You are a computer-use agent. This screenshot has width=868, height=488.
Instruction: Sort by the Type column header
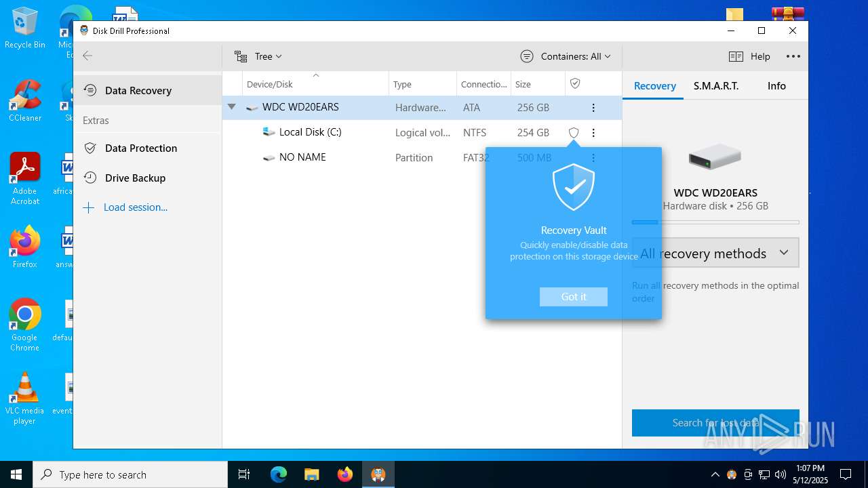422,84
